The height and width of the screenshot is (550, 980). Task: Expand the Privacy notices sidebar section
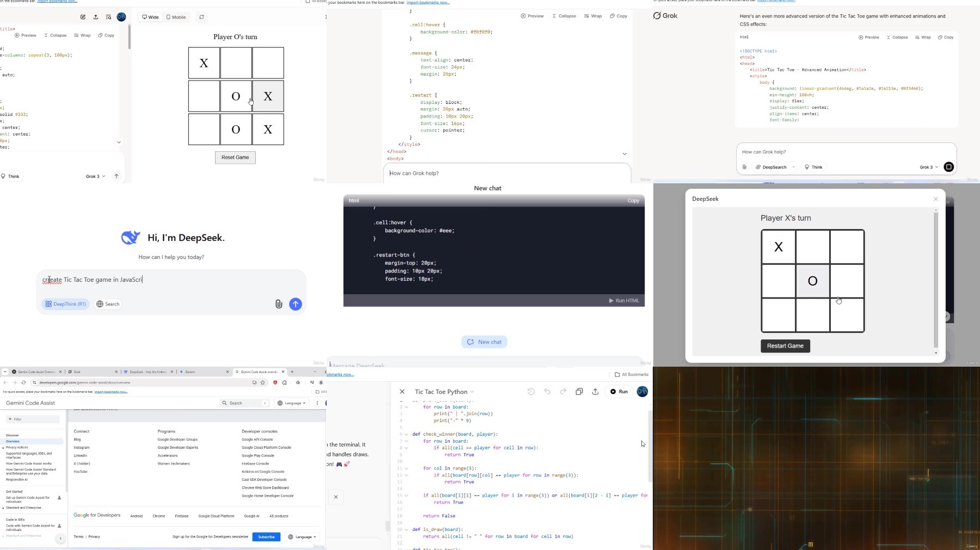point(4,448)
